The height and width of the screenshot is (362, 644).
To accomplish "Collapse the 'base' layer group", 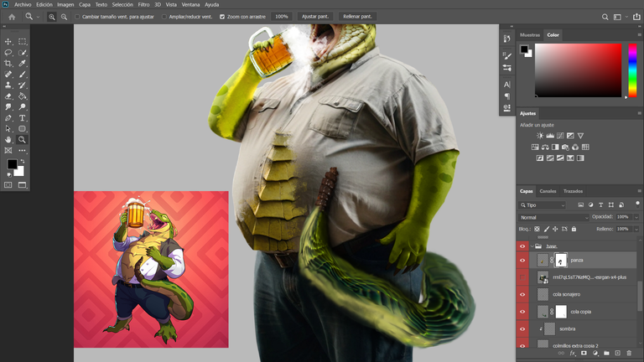I will [532, 246].
